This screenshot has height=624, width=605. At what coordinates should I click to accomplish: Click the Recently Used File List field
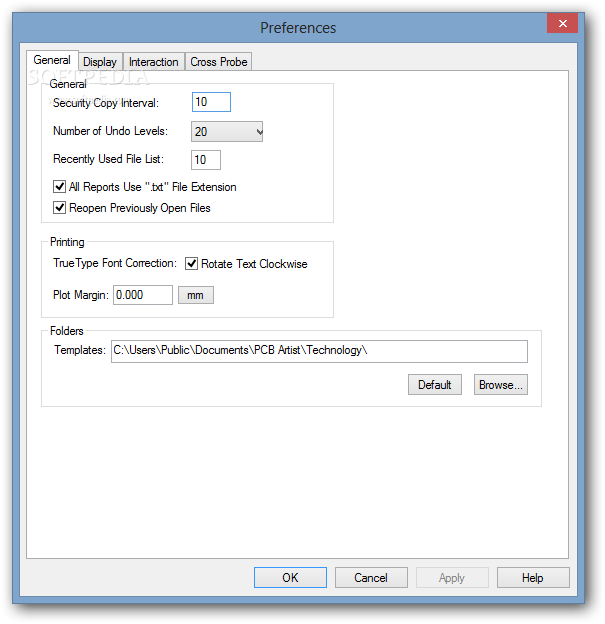pyautogui.click(x=206, y=160)
